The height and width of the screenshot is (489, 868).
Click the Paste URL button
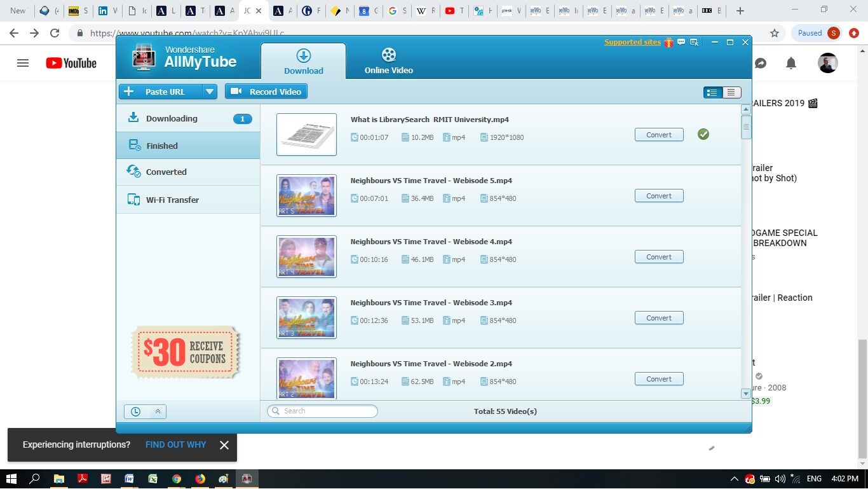(x=161, y=92)
